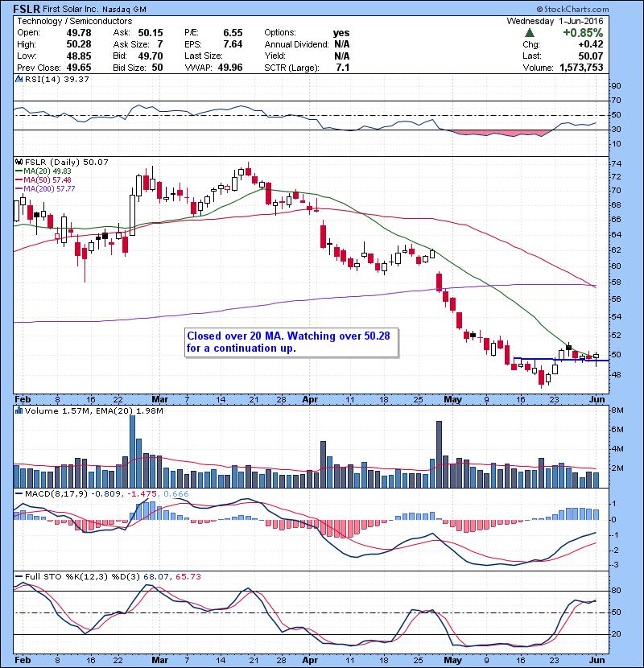This screenshot has height=668, width=644.
Task: Click the green MA(20) 49.83 legend entry
Action: click(x=43, y=171)
